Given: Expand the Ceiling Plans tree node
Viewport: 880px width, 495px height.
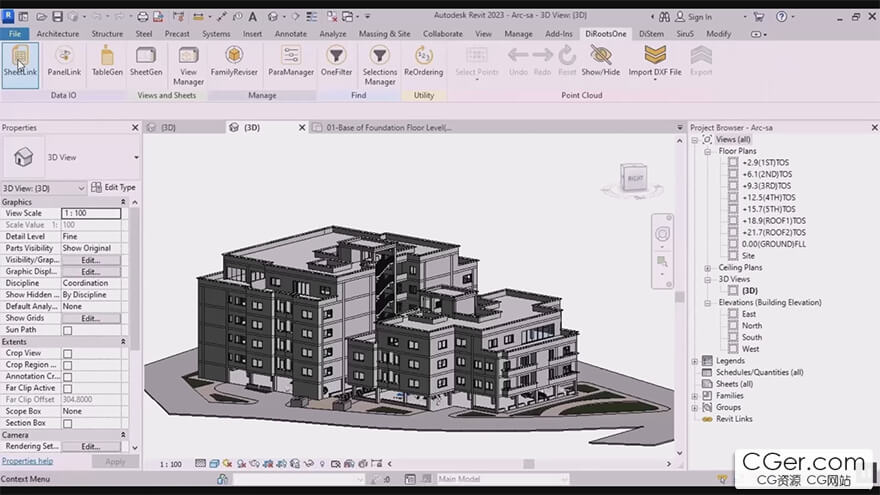Looking at the screenshot, I should (x=708, y=268).
